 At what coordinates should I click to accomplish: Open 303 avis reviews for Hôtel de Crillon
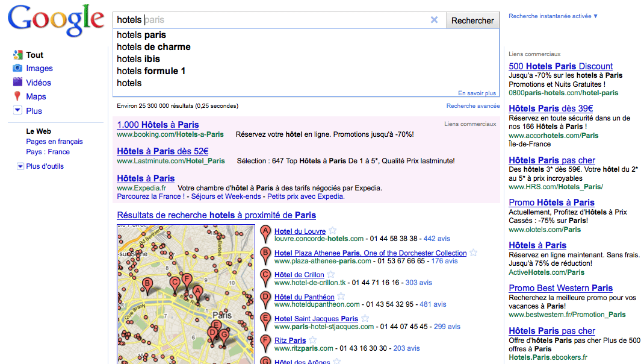[x=418, y=283]
